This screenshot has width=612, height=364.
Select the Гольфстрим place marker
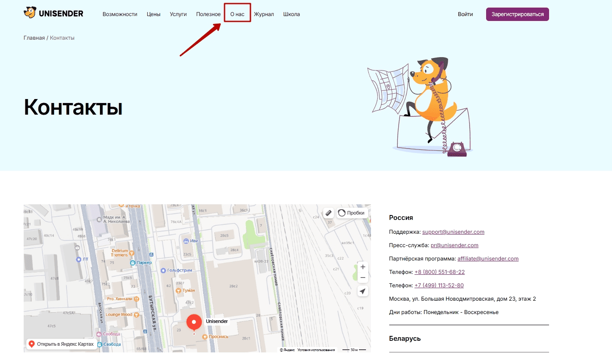163,270
